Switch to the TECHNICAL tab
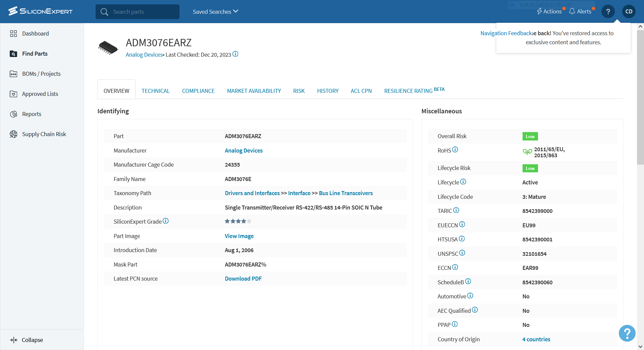The width and height of the screenshot is (644, 350). pyautogui.click(x=156, y=91)
